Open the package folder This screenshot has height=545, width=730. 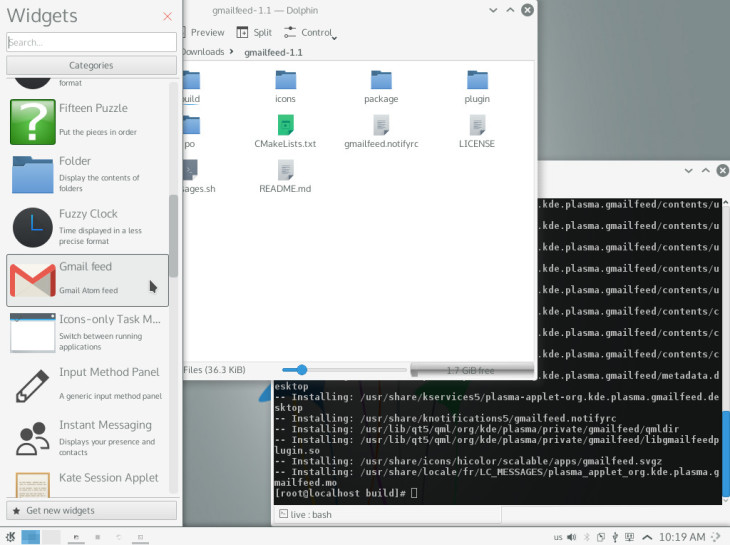[381, 87]
